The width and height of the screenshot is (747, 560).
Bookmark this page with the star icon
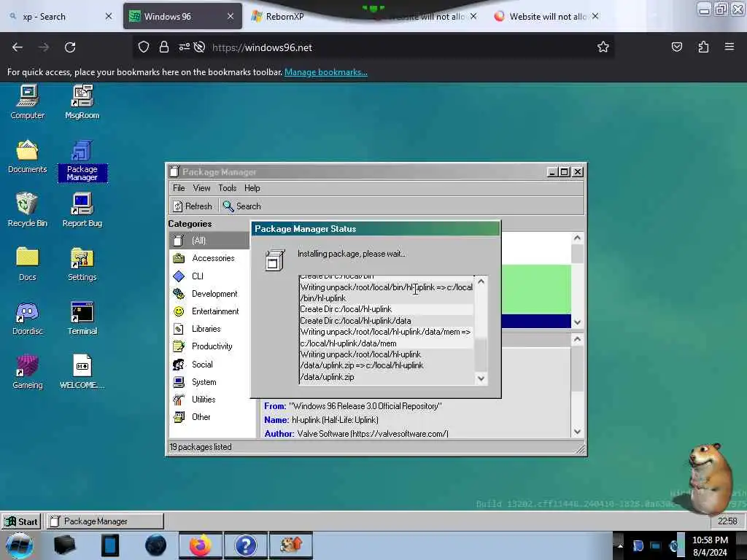[x=603, y=47]
